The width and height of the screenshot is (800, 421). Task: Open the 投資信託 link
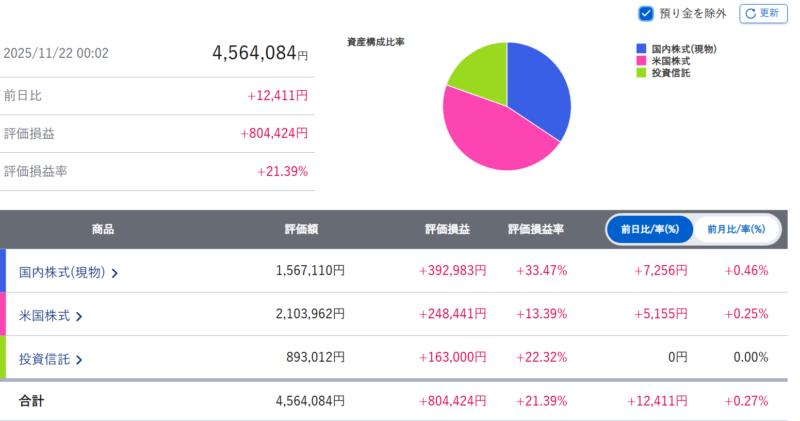(x=44, y=360)
